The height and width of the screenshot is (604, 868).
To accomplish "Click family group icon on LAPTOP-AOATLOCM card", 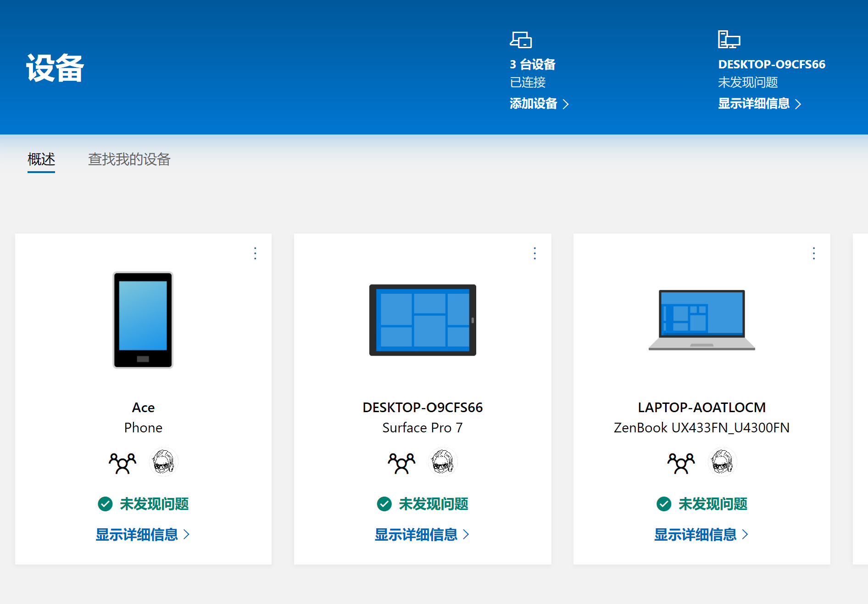I will (681, 463).
